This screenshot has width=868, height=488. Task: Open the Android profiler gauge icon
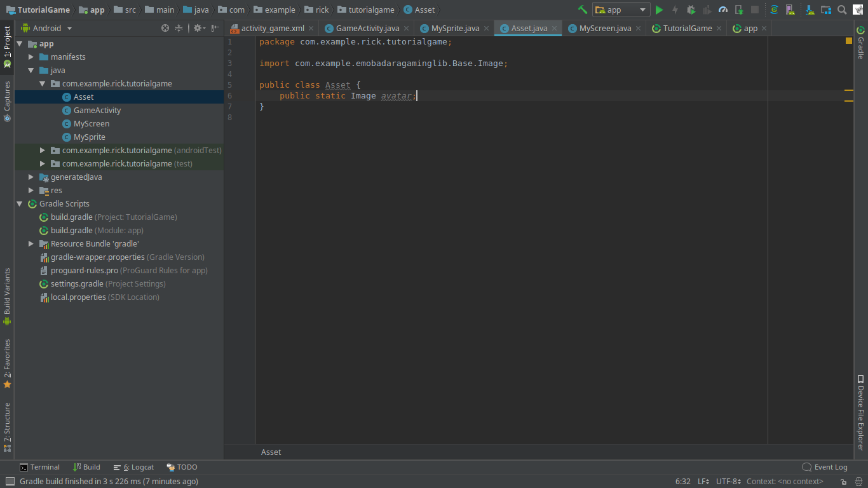pyautogui.click(x=722, y=10)
